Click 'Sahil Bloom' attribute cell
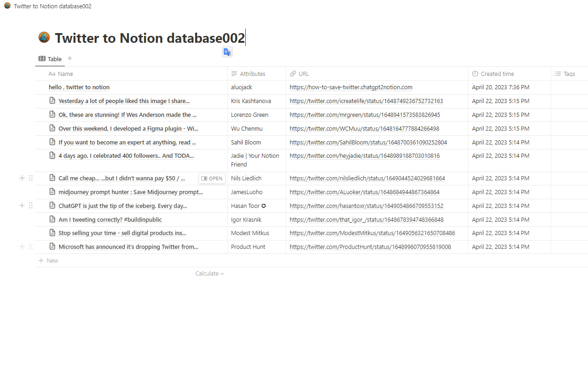588x368 pixels. [257, 142]
